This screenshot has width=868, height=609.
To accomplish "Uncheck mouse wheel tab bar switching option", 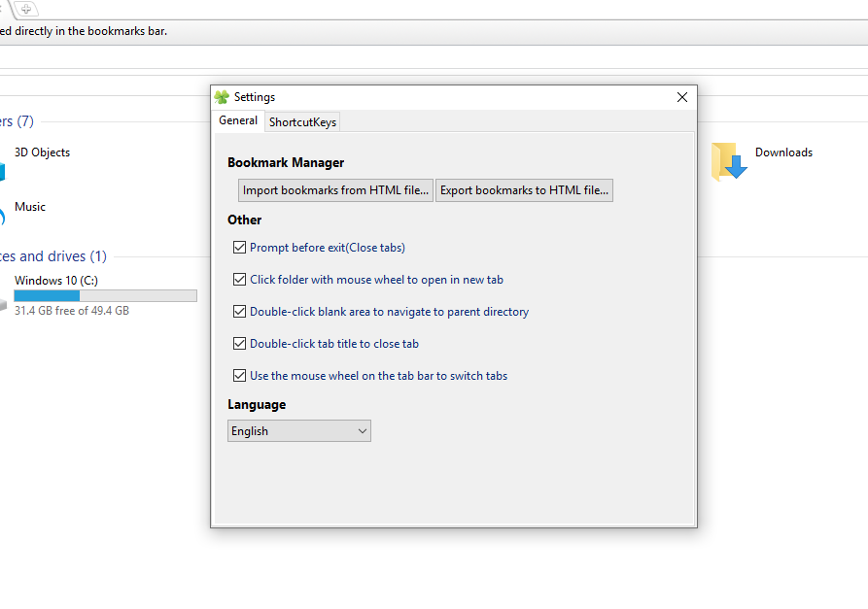I will (240, 376).
